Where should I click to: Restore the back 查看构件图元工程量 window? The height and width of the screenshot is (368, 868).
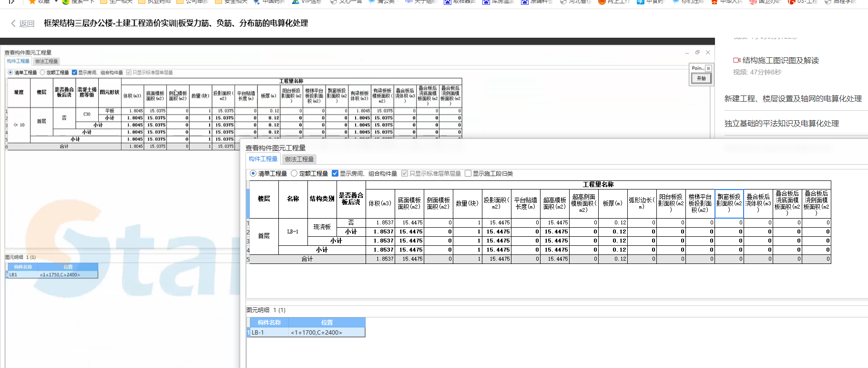point(697,53)
